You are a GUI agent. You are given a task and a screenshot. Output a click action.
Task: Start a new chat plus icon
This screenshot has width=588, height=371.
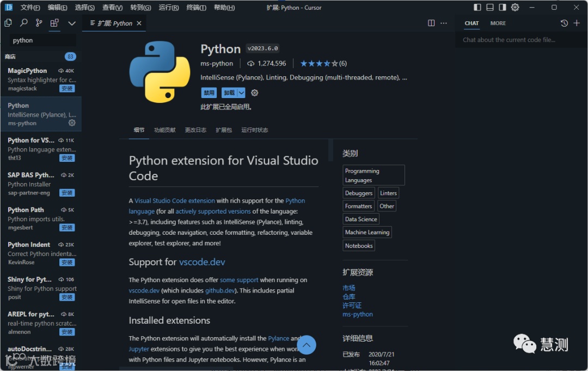pyautogui.click(x=577, y=23)
